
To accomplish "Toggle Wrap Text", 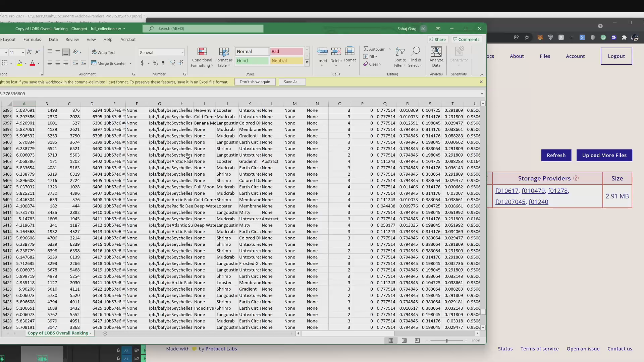I will coord(103,52).
